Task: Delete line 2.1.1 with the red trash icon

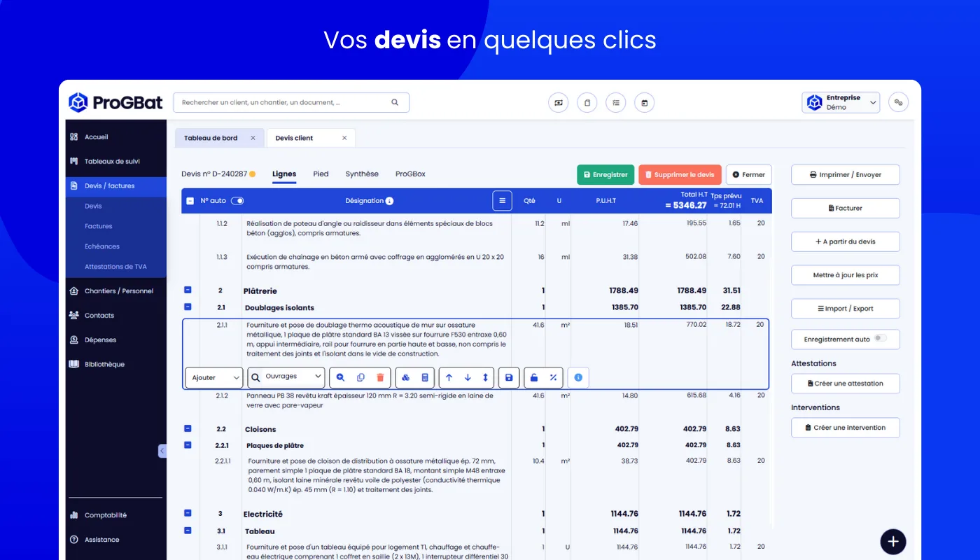Action: tap(380, 377)
